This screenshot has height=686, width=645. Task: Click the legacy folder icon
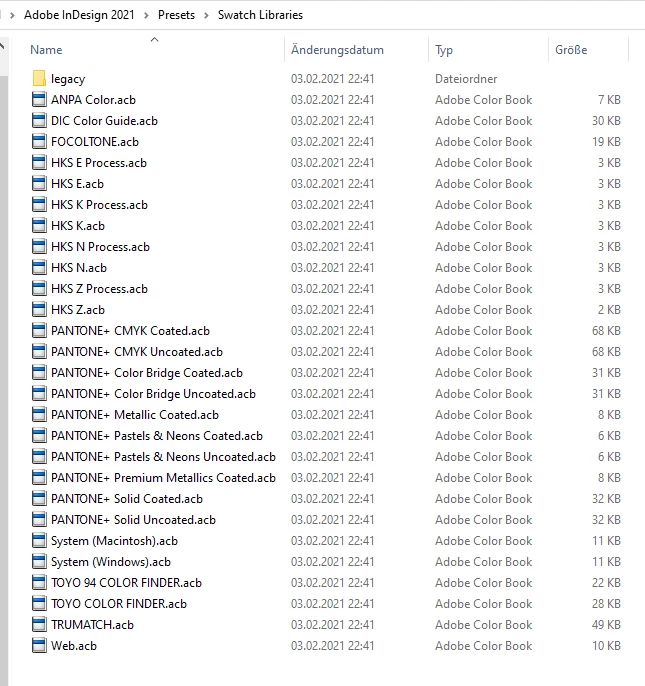point(39,79)
